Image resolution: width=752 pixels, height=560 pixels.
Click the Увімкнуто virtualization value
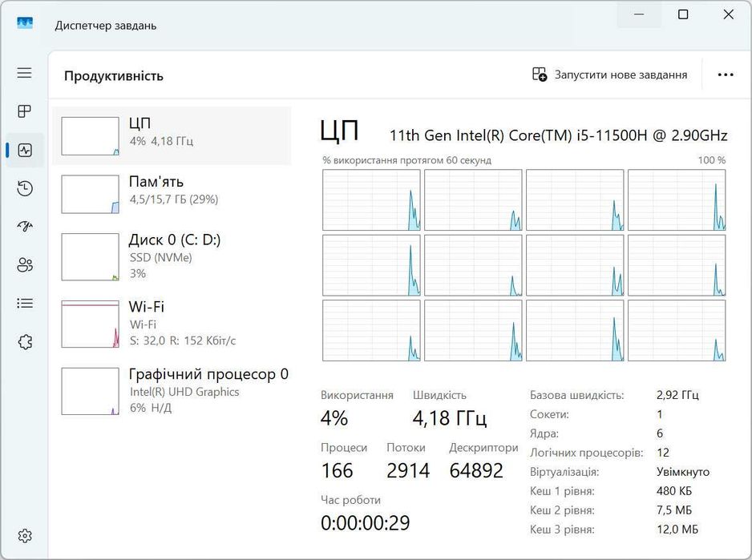[x=683, y=472]
